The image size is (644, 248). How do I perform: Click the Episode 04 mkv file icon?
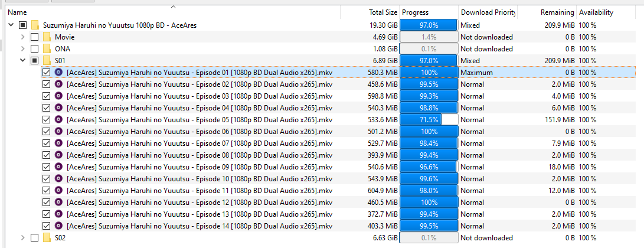click(58, 108)
